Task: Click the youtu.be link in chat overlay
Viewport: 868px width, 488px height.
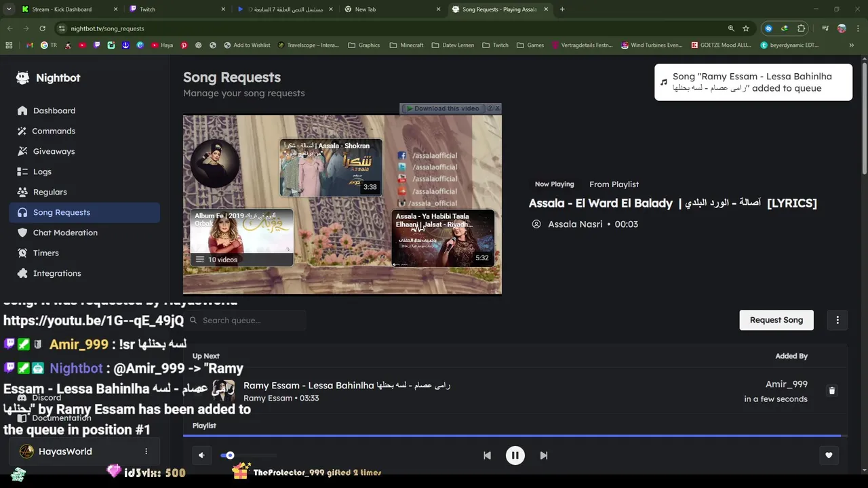Action: click(x=94, y=321)
